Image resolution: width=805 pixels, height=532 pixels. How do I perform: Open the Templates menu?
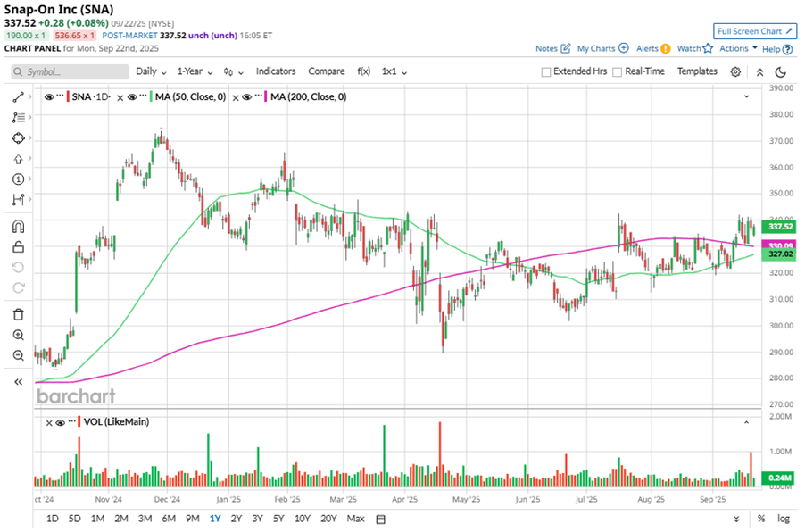[x=697, y=71]
